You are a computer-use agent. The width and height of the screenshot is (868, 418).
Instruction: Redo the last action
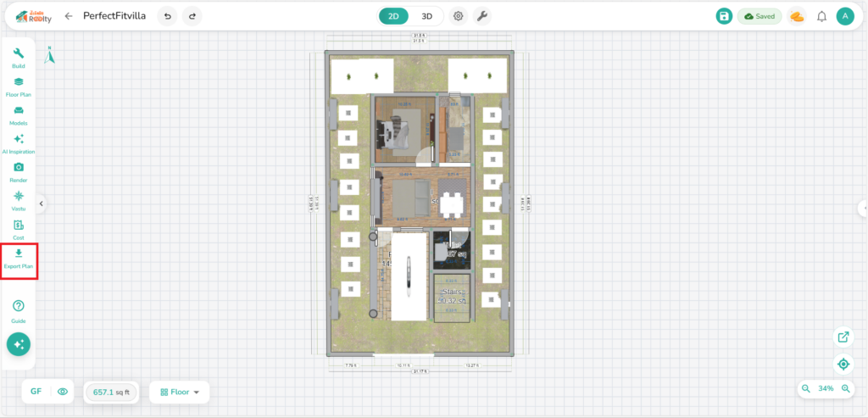pyautogui.click(x=193, y=16)
